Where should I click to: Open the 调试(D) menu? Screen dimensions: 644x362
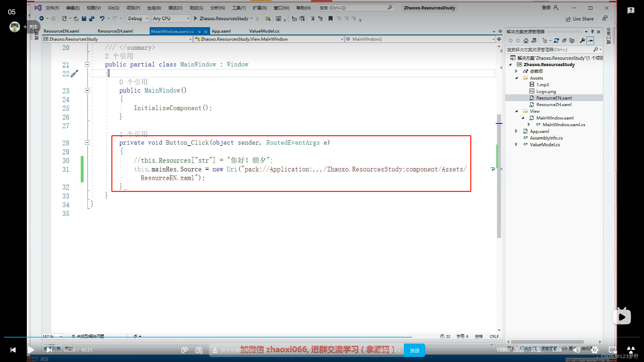coord(175,8)
